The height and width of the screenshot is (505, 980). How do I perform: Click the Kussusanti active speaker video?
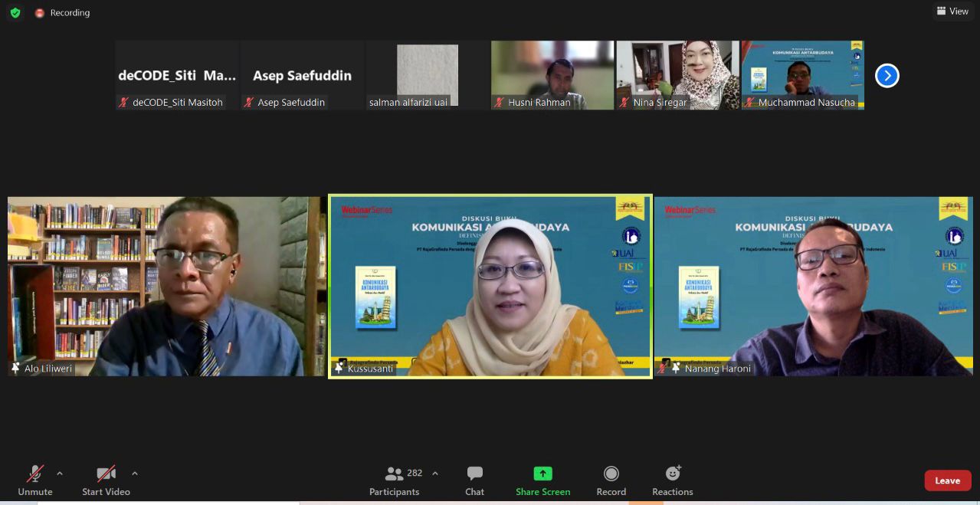click(490, 285)
